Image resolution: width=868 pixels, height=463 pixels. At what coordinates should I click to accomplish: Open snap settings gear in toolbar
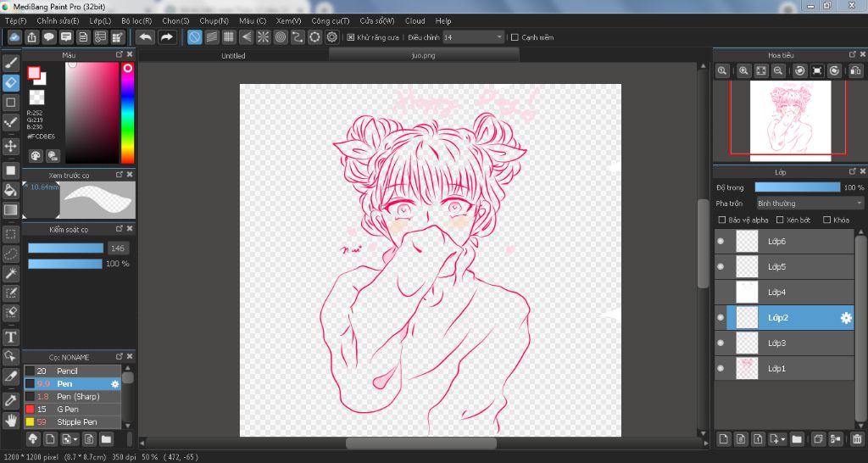332,37
